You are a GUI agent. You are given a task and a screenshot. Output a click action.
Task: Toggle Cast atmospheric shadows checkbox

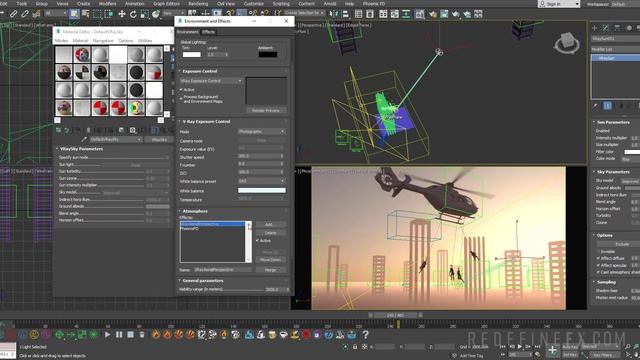(x=598, y=272)
